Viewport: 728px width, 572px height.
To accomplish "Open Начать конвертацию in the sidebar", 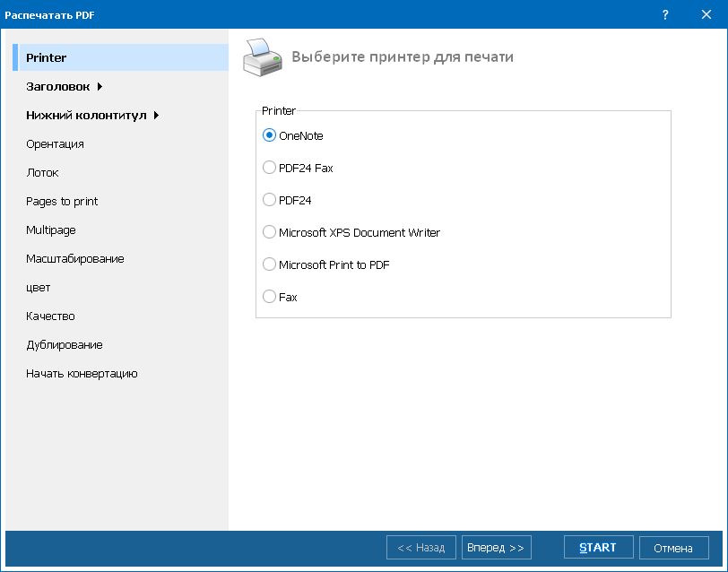I will pyautogui.click(x=81, y=373).
